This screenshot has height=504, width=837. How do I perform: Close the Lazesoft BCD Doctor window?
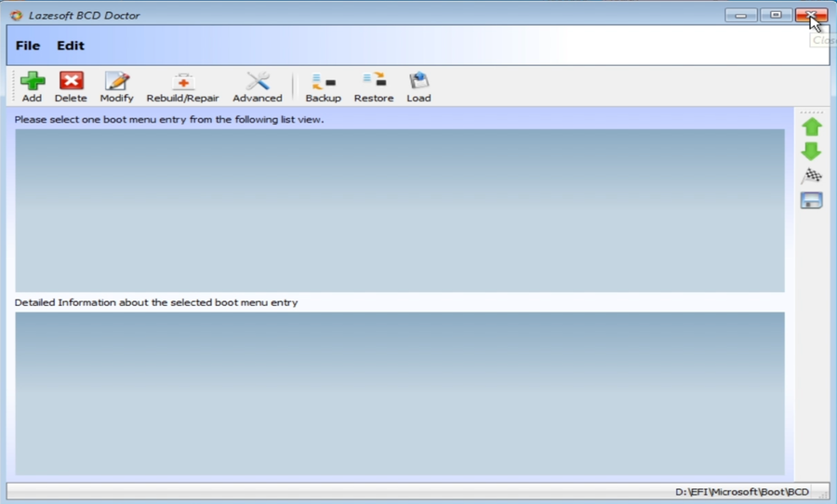811,15
